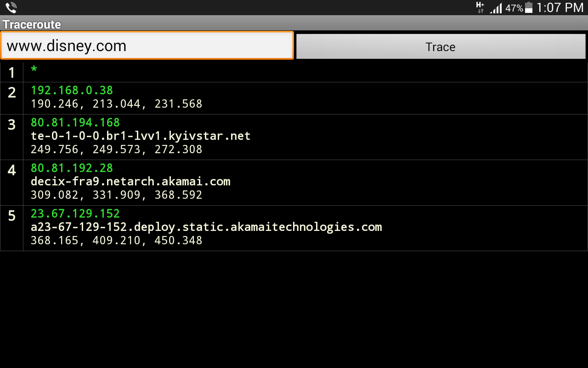
Task: Tap the Traceroute title bar label
Action: [x=32, y=24]
